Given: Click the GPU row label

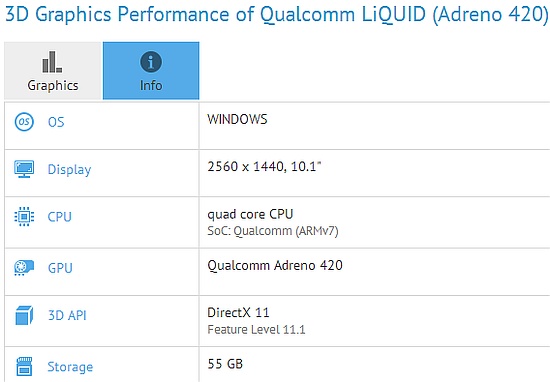Looking at the screenshot, I should click(60, 268).
